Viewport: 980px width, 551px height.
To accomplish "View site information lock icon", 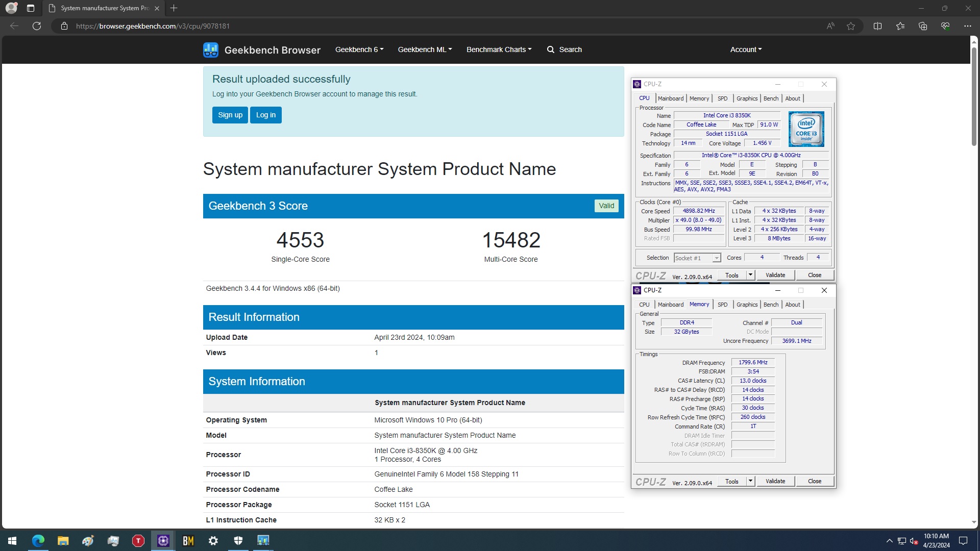I will (x=64, y=26).
